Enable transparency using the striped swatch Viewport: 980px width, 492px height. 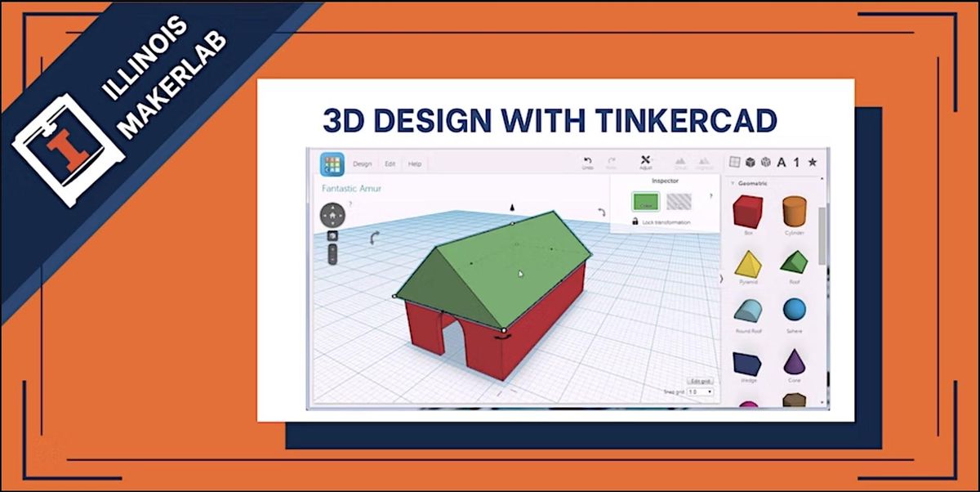678,202
